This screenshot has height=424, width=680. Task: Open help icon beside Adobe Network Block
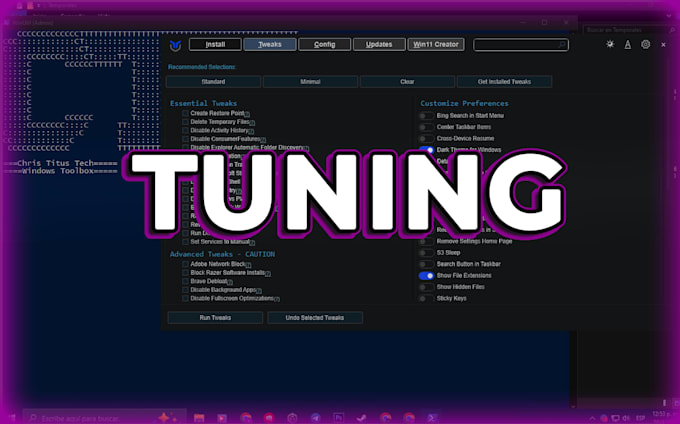pos(248,265)
